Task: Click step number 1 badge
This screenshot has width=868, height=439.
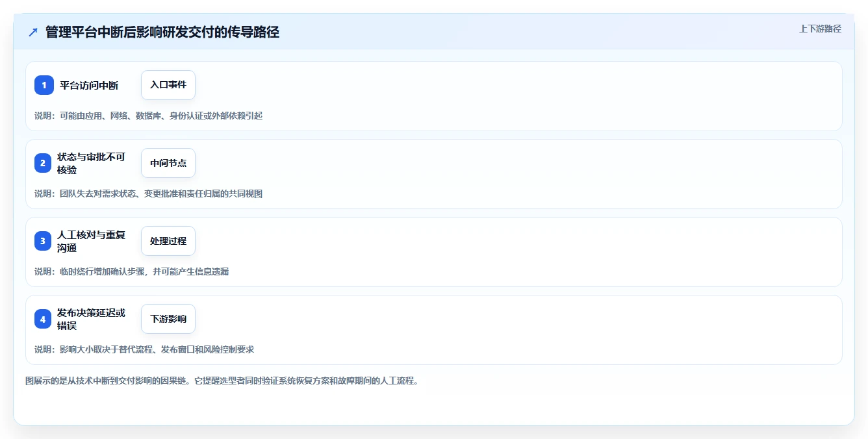Action: click(x=44, y=85)
